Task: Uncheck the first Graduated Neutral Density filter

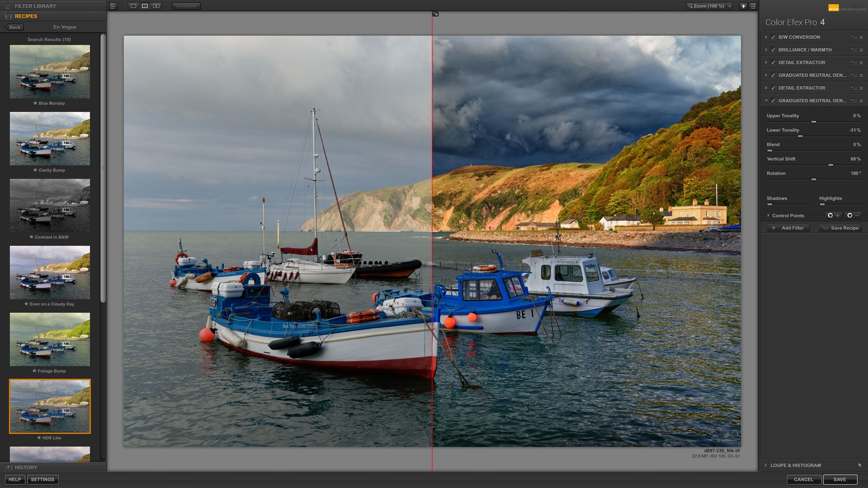Action: pos(773,75)
